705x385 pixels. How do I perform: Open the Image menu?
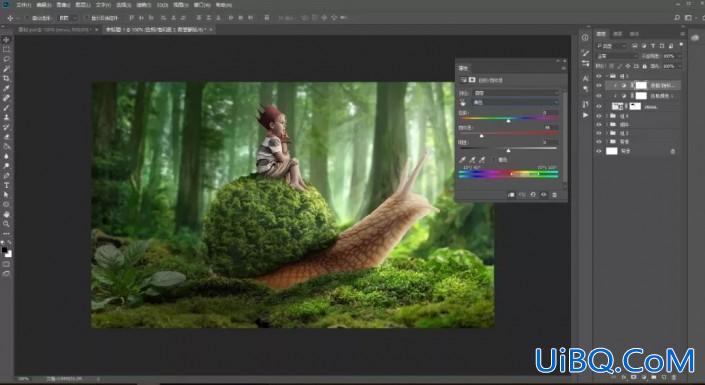(63, 5)
